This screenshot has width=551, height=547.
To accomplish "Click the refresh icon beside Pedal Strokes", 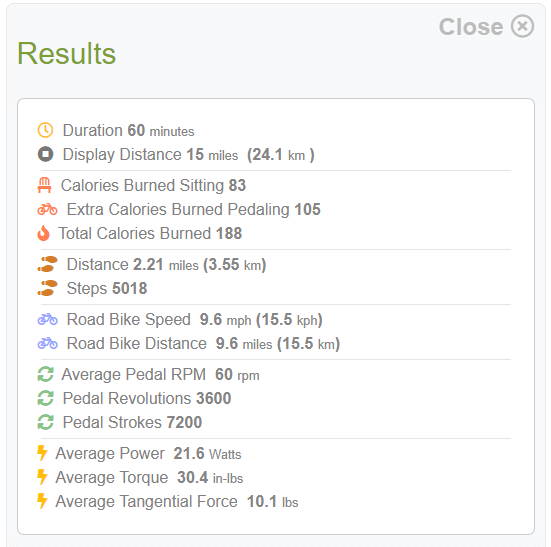I will coord(46,422).
